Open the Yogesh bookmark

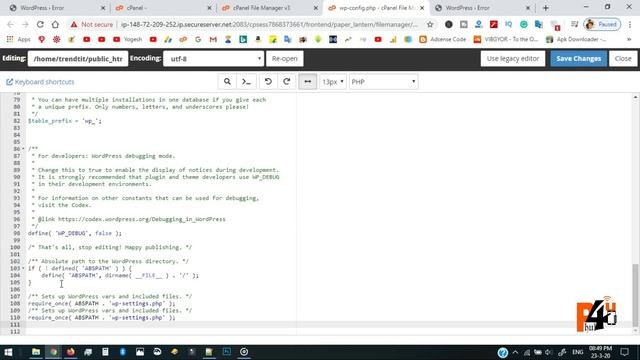(x=127, y=40)
